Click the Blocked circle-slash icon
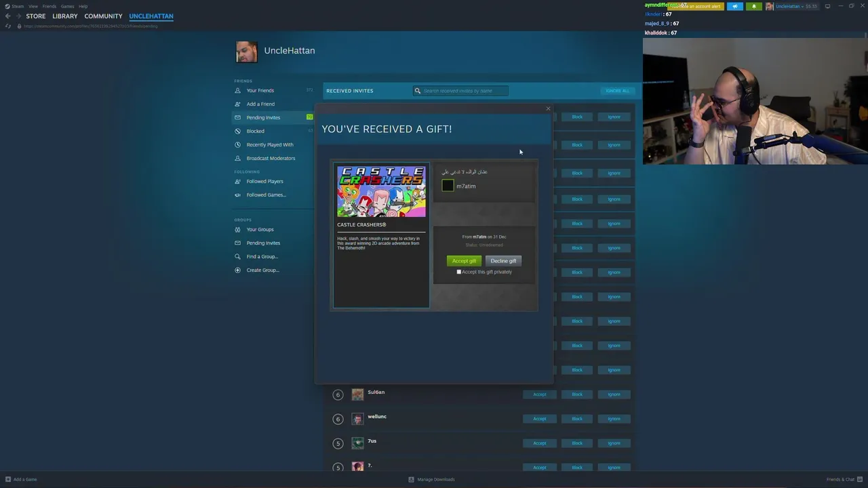The image size is (868, 488). coord(237,131)
